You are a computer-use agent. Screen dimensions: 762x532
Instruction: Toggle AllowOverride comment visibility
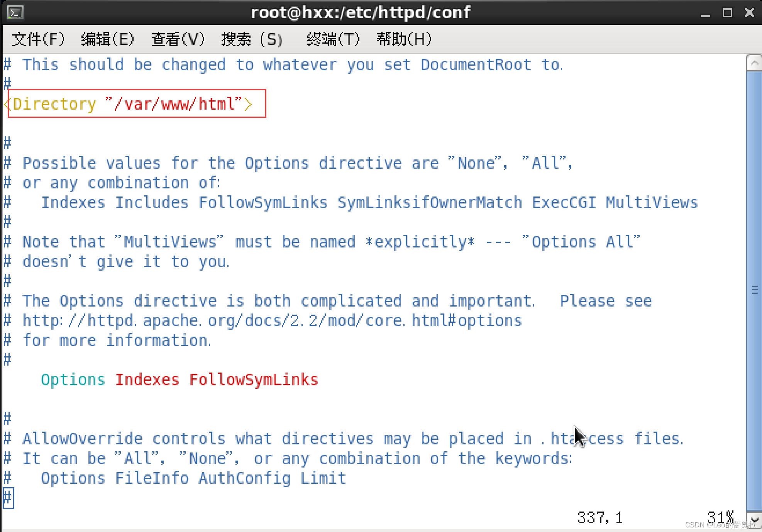8,439
